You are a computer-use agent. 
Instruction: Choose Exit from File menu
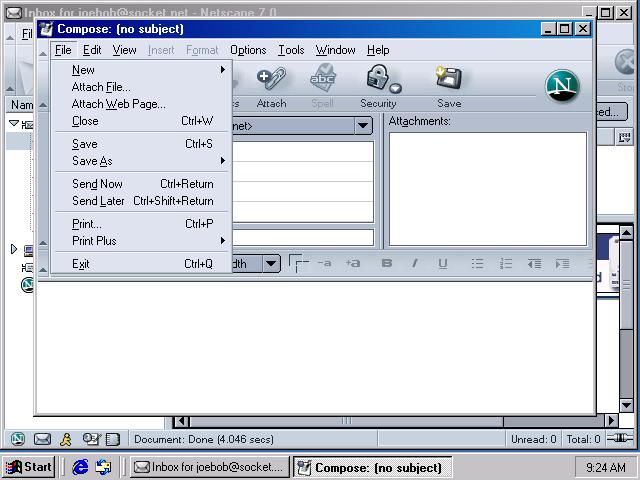(x=140, y=264)
